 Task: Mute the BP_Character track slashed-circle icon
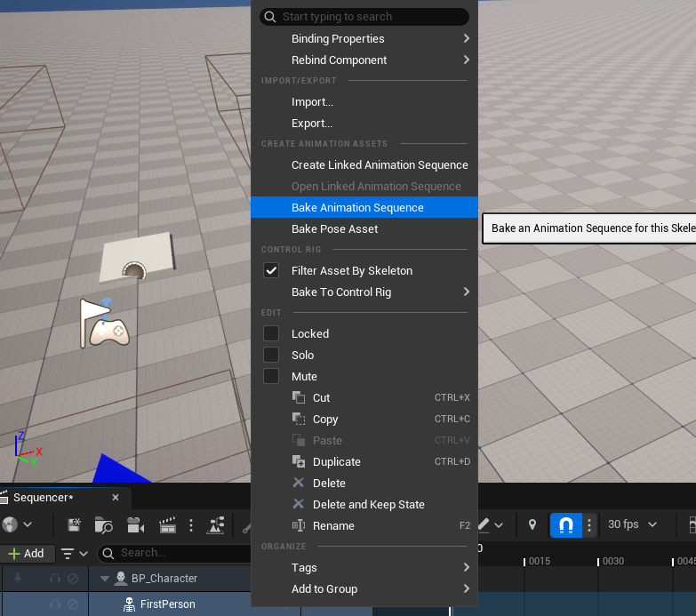click(73, 579)
